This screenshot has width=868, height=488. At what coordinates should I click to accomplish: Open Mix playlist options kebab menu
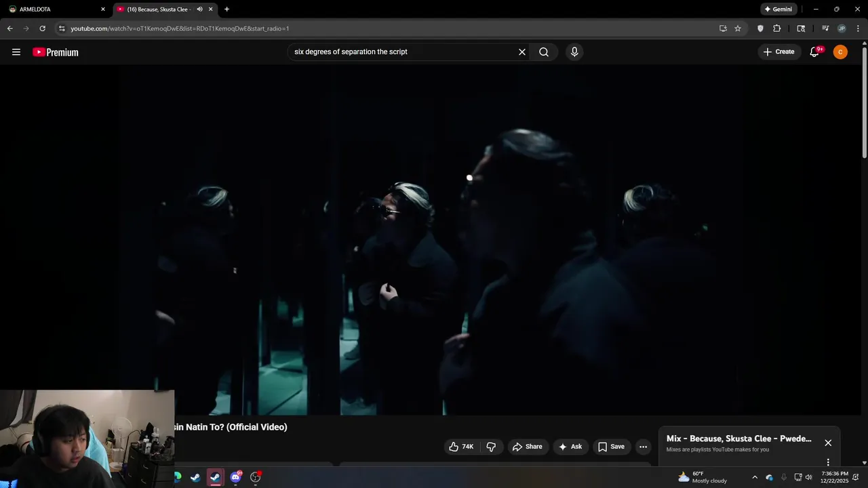(x=828, y=462)
